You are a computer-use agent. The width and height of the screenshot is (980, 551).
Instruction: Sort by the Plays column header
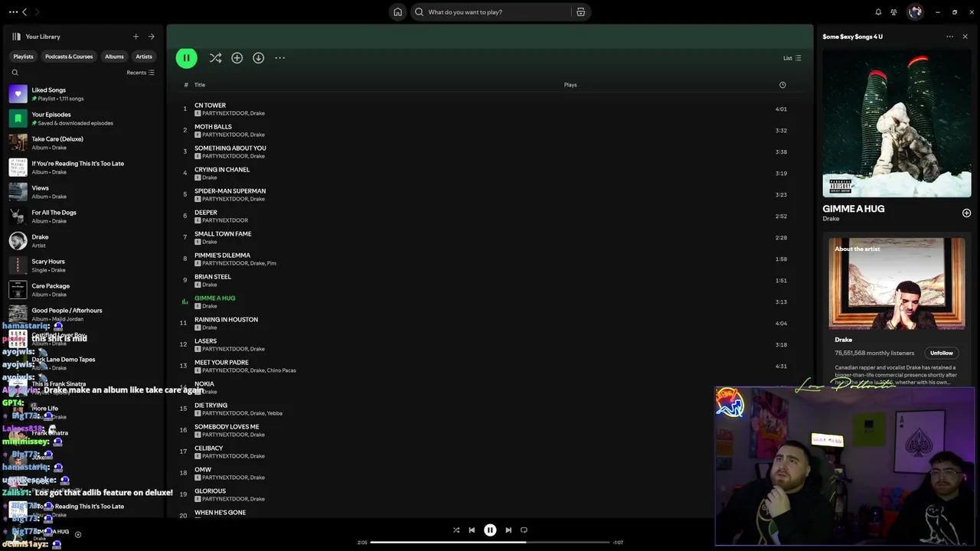(570, 85)
